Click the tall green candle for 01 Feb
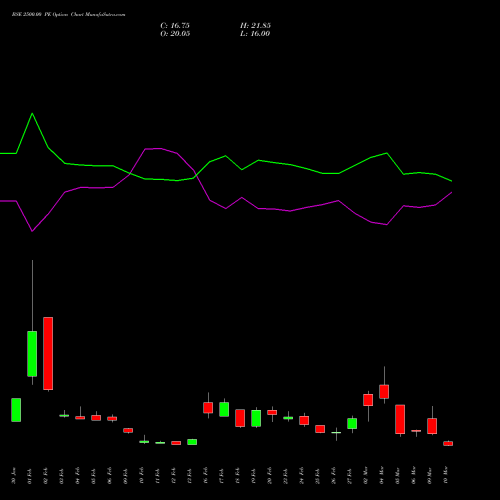Viewport: 500px width, 500px height. tap(32, 354)
